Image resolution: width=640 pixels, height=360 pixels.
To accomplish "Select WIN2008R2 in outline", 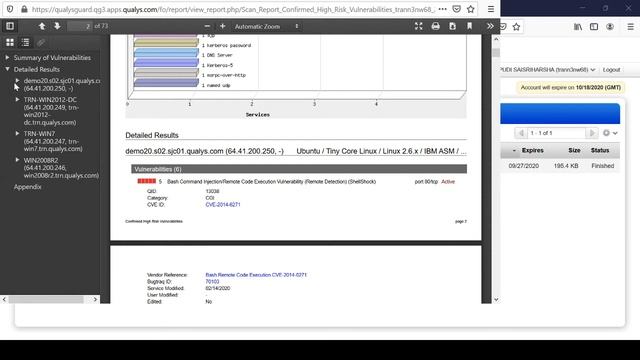I will click(x=61, y=168).
